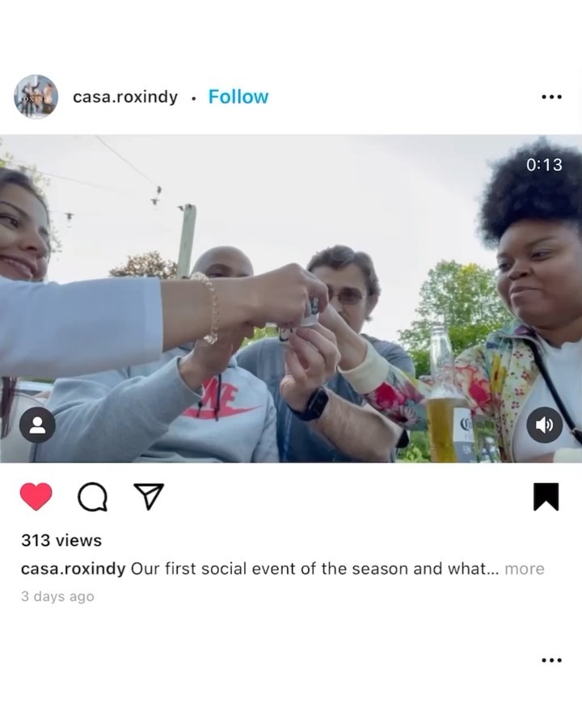
Task: Open casa.roxindy username in post header
Action: click(125, 97)
